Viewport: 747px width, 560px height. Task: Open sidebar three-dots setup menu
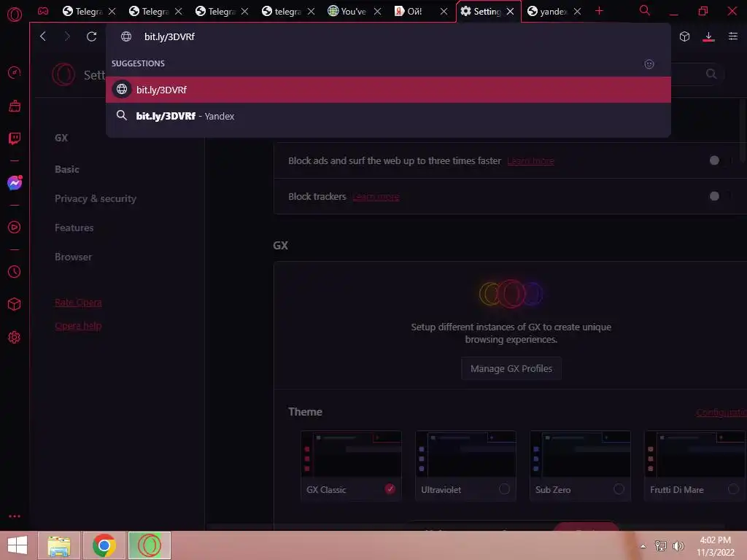click(x=15, y=516)
